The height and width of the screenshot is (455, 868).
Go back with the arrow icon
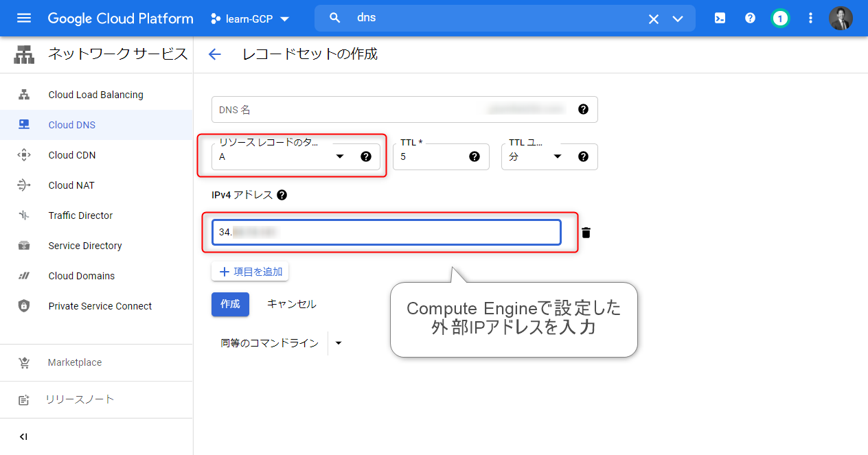tap(215, 54)
